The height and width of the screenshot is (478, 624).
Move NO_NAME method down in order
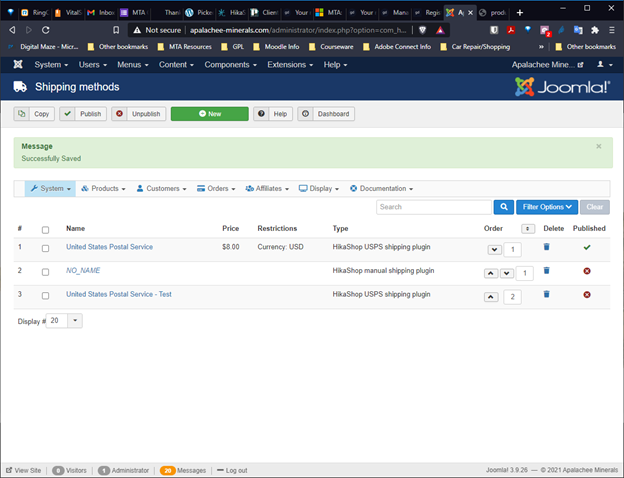[x=507, y=273]
